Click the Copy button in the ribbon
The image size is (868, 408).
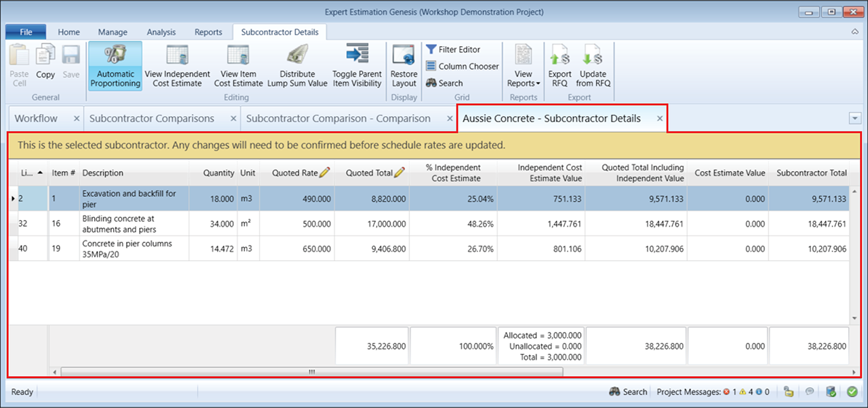(45, 67)
